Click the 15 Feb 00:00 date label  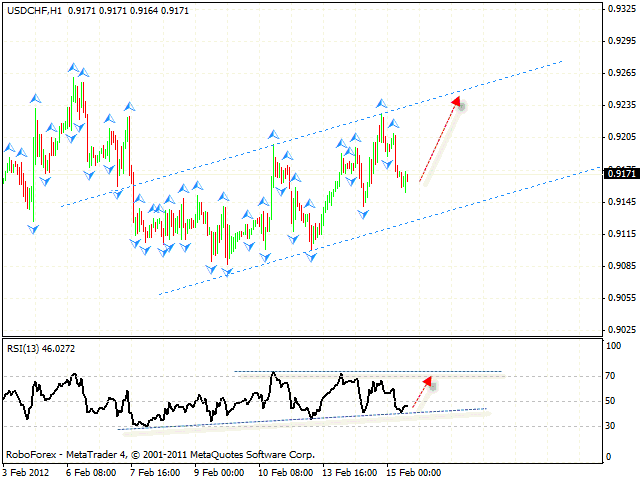[x=412, y=471]
